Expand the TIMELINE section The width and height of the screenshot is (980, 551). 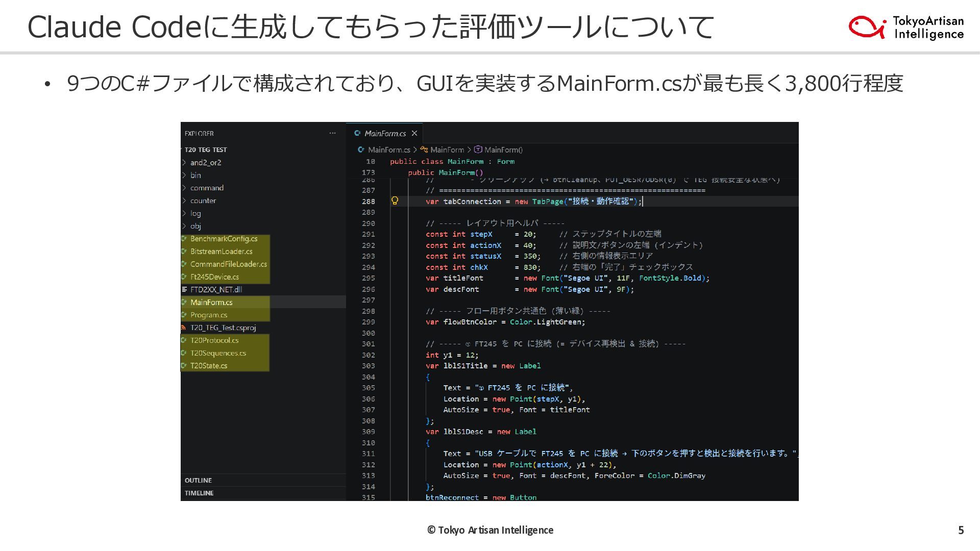tap(199, 493)
